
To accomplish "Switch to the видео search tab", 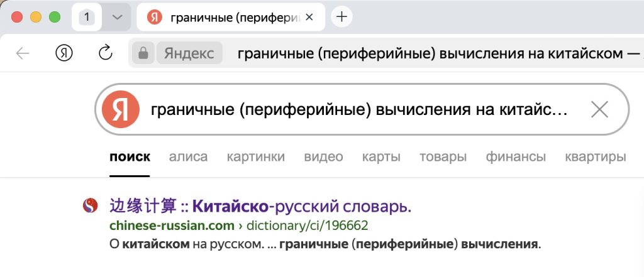I will click(324, 157).
